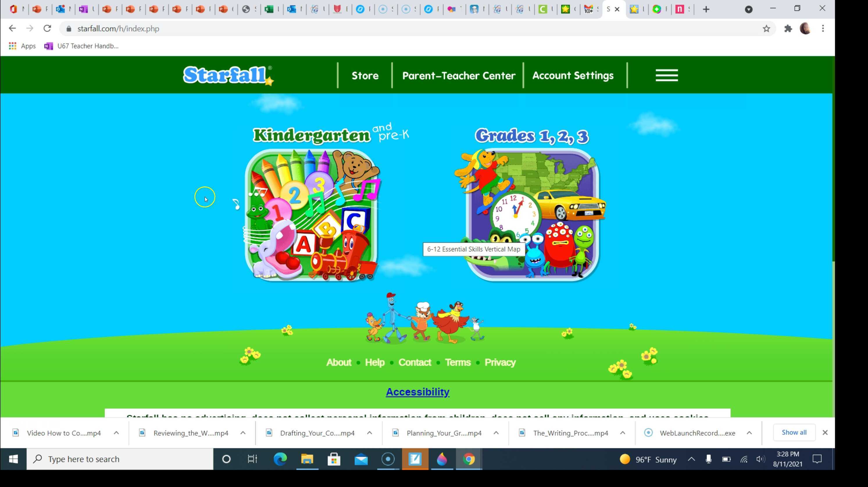Open the weather widget 96°F Sunny
Viewport: 868px width, 487px height.
point(648,459)
